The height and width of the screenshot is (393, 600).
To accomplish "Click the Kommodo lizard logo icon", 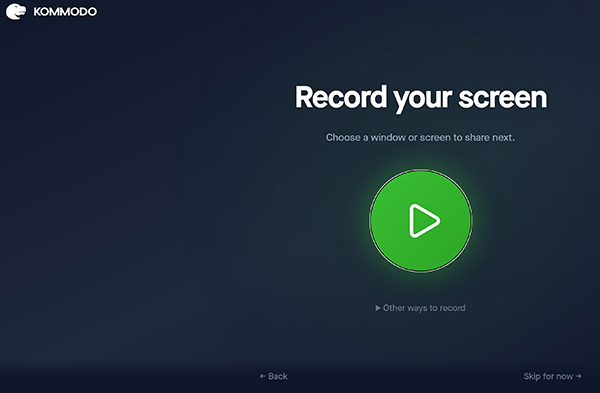I will [x=16, y=11].
